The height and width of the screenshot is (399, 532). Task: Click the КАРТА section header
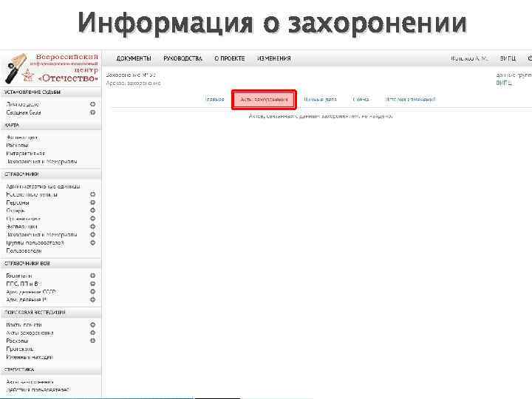pyautogui.click(x=51, y=125)
